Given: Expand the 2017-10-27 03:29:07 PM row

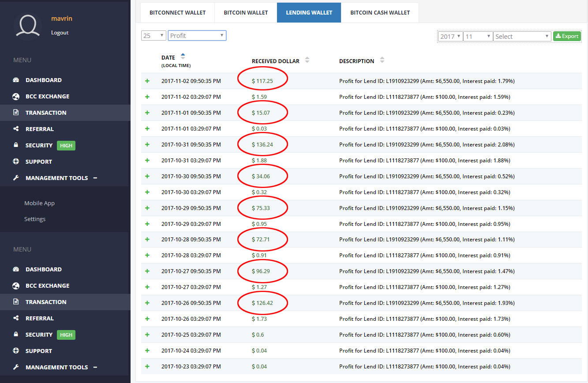Looking at the screenshot, I should pyautogui.click(x=147, y=287).
